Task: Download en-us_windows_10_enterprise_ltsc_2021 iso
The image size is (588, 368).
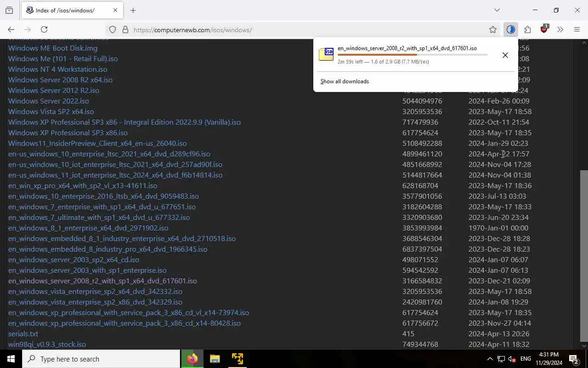Action: pyautogui.click(x=109, y=154)
